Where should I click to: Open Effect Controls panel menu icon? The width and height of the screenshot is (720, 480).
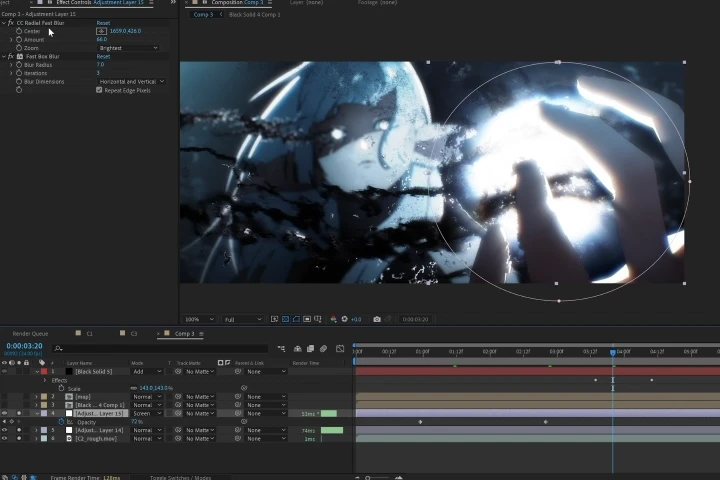point(151,3)
